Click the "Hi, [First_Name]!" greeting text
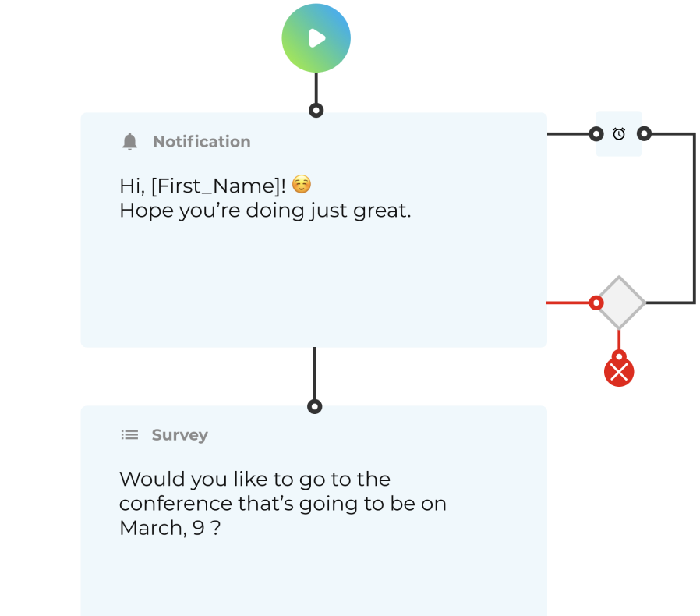 203,186
